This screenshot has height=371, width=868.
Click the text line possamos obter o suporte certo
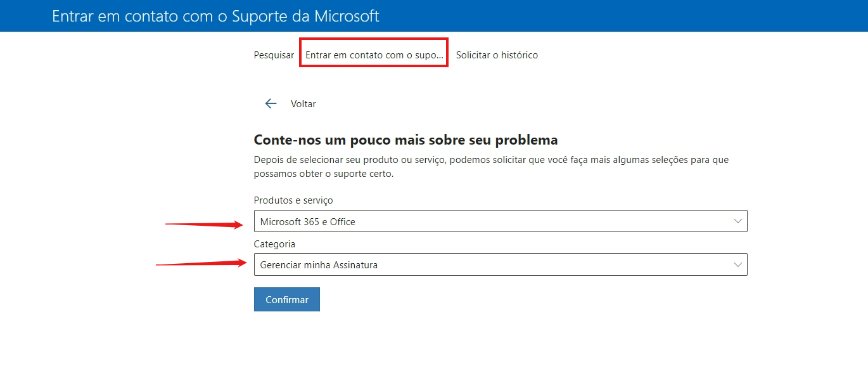324,174
